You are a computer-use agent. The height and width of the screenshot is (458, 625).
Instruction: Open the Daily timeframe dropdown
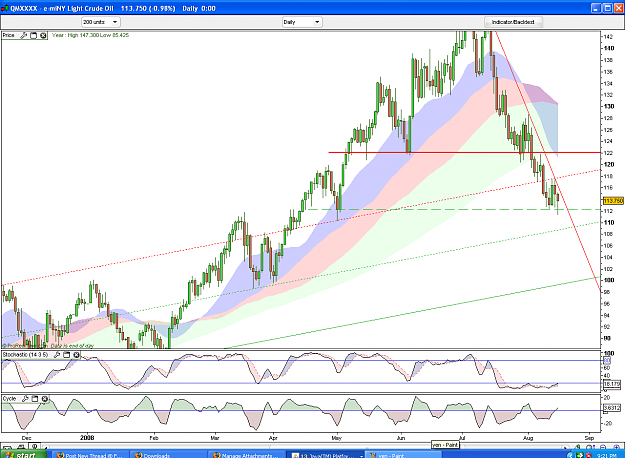click(x=302, y=22)
